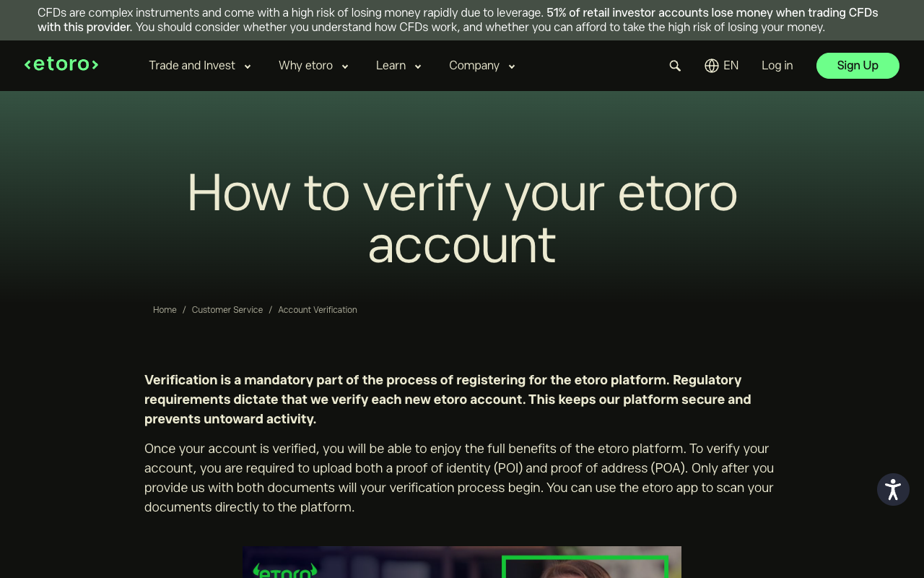Open the Why etoro menu

(305, 66)
